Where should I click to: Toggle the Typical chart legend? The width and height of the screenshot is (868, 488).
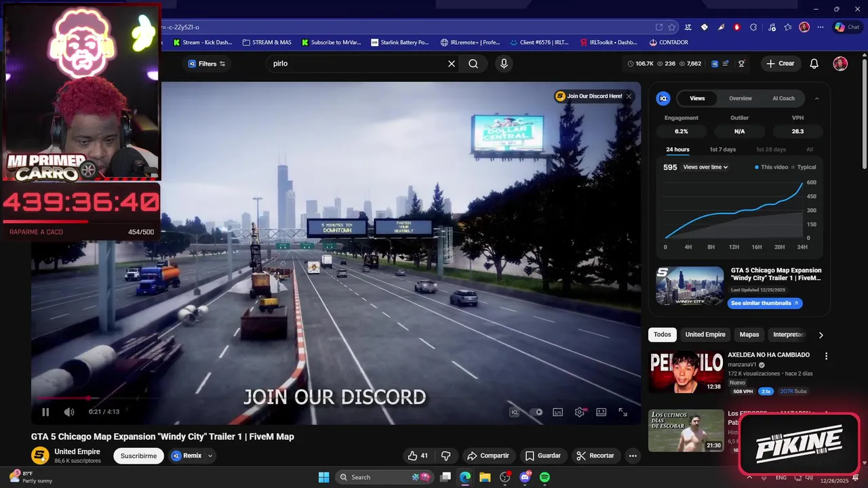pyautogui.click(x=804, y=167)
